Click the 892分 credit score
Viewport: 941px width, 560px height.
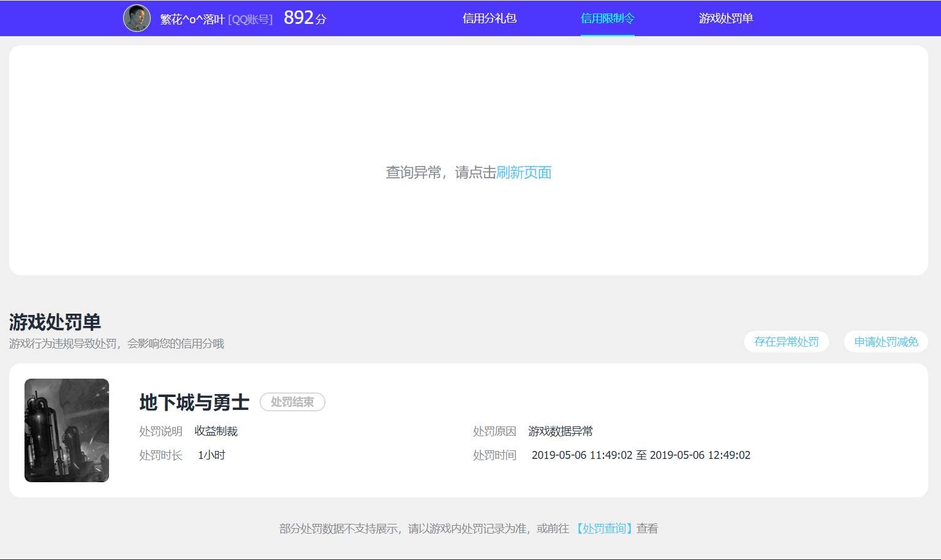point(303,18)
